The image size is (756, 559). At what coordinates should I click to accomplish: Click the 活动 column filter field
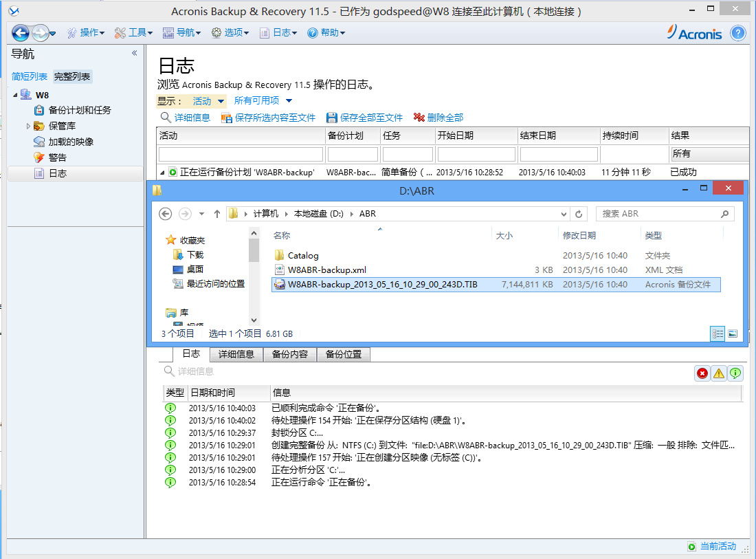coord(241,154)
